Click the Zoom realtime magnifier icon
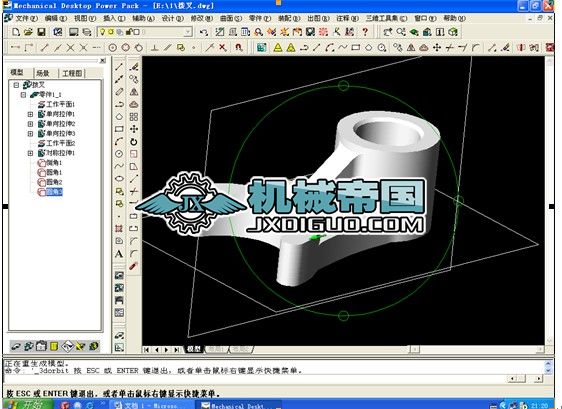 click(x=400, y=32)
